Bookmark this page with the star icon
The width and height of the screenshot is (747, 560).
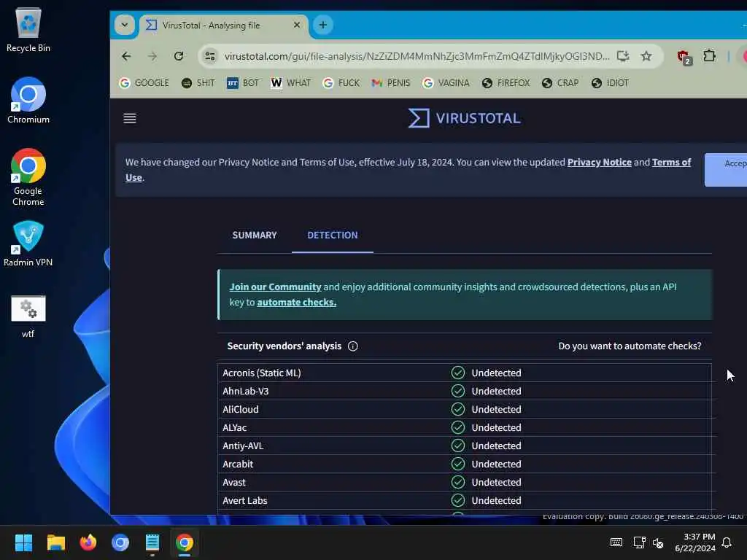[x=646, y=56]
